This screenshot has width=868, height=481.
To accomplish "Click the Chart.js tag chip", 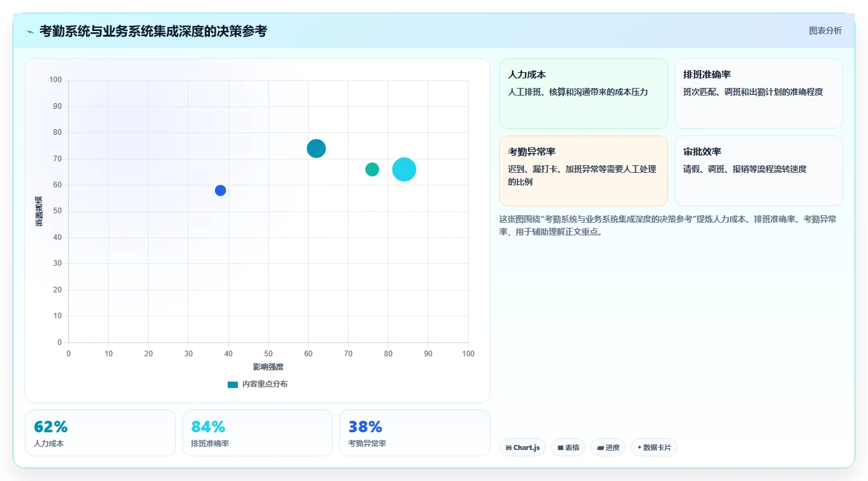I will point(523,447).
